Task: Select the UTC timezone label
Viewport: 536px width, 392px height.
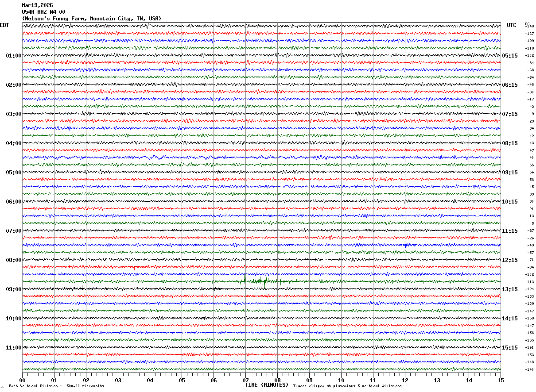Action: (x=512, y=25)
